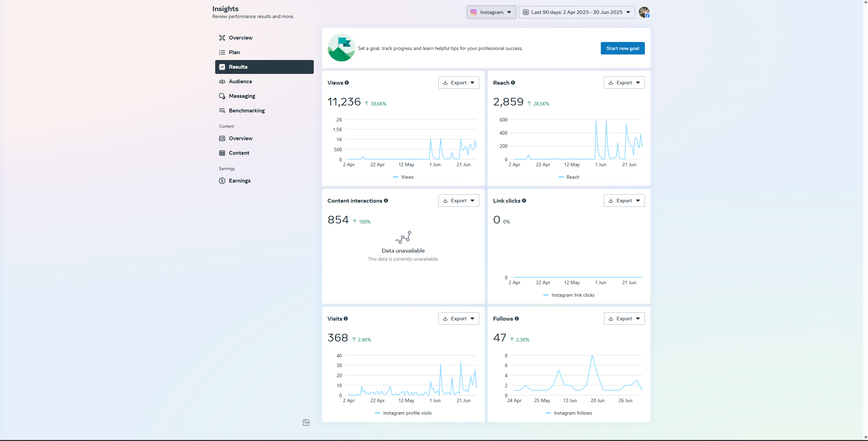
Task: Open the profile avatar menu
Action: pos(644,12)
